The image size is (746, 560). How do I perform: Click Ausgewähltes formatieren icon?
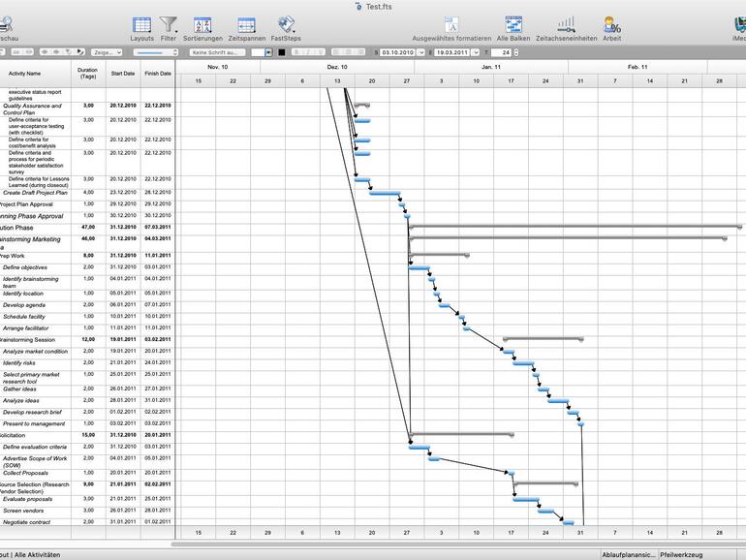451,25
